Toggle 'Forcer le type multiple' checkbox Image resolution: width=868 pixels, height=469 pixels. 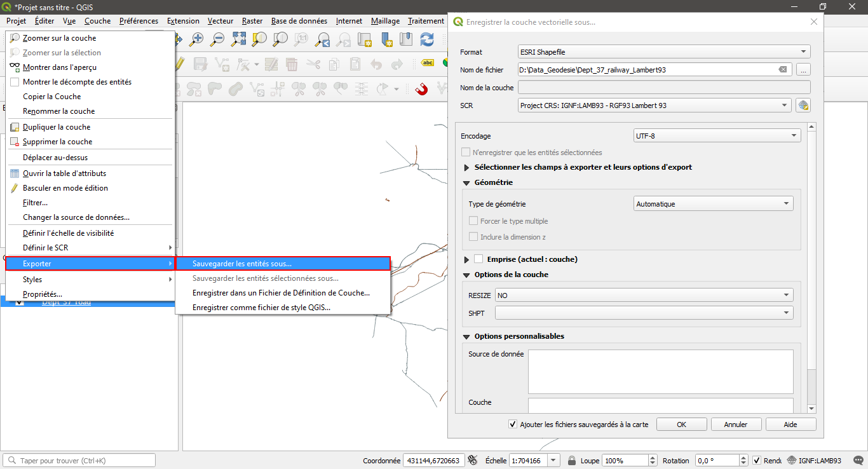coord(473,221)
